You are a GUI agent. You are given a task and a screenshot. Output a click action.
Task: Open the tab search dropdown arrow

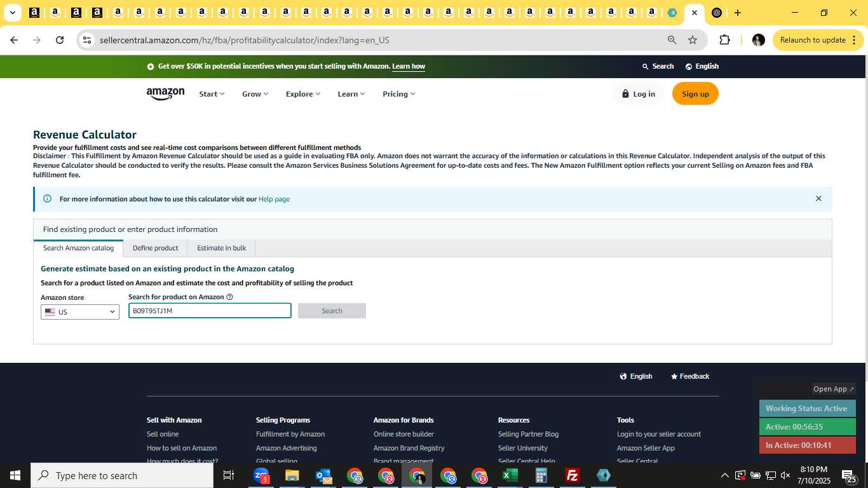12,13
